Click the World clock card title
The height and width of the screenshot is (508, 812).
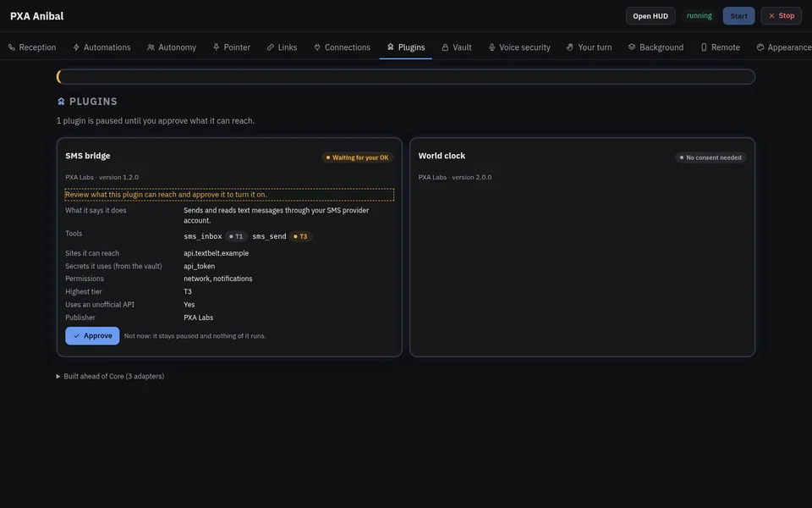(442, 156)
